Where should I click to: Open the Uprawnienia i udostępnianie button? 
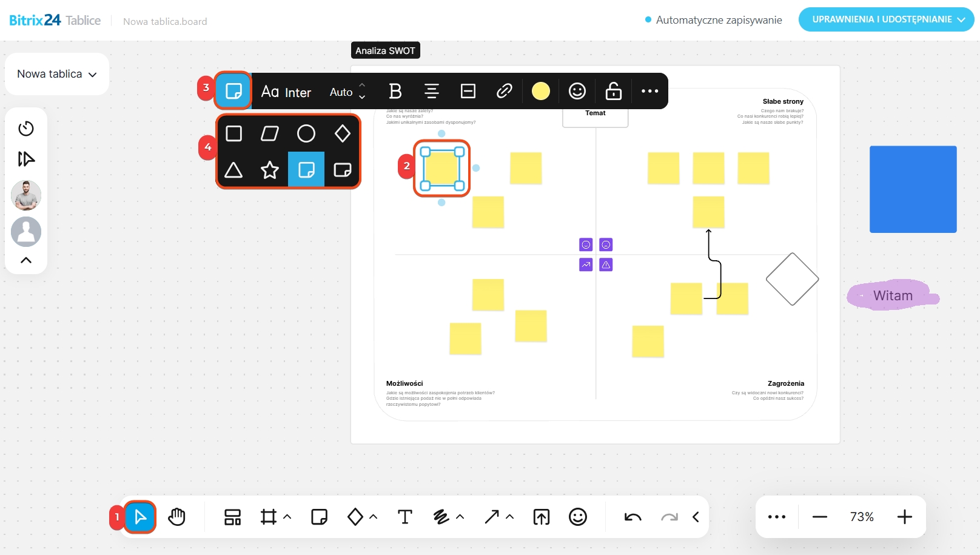point(886,19)
